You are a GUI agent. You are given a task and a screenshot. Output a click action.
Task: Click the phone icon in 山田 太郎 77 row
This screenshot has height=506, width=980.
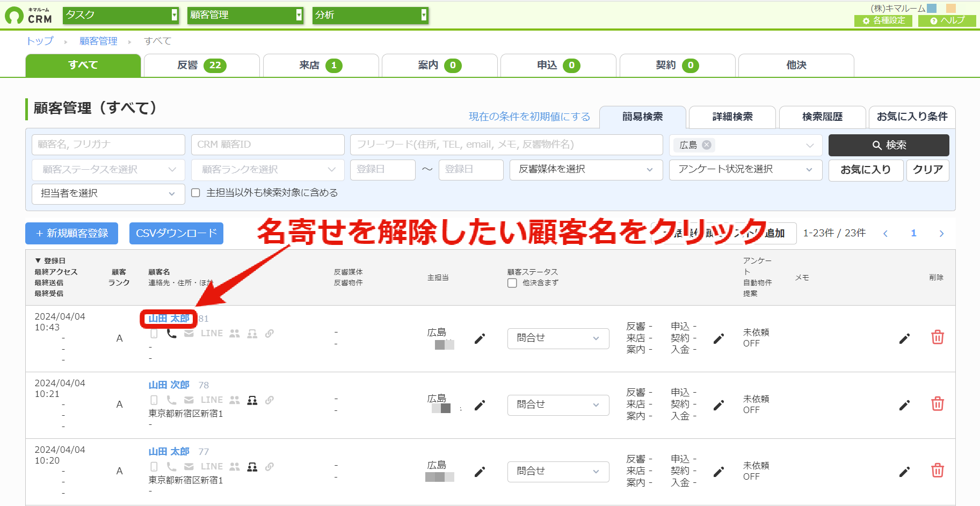tap(171, 467)
